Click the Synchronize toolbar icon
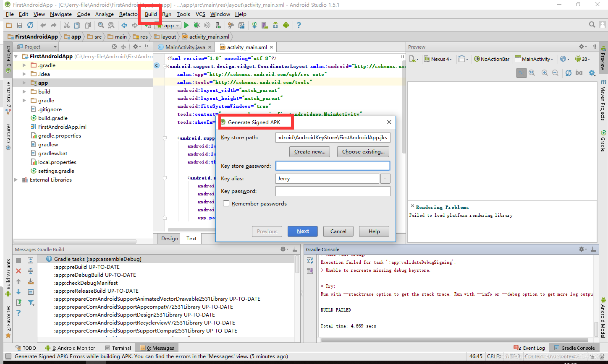Image resolution: width=608 pixels, height=364 pixels. coord(30,25)
